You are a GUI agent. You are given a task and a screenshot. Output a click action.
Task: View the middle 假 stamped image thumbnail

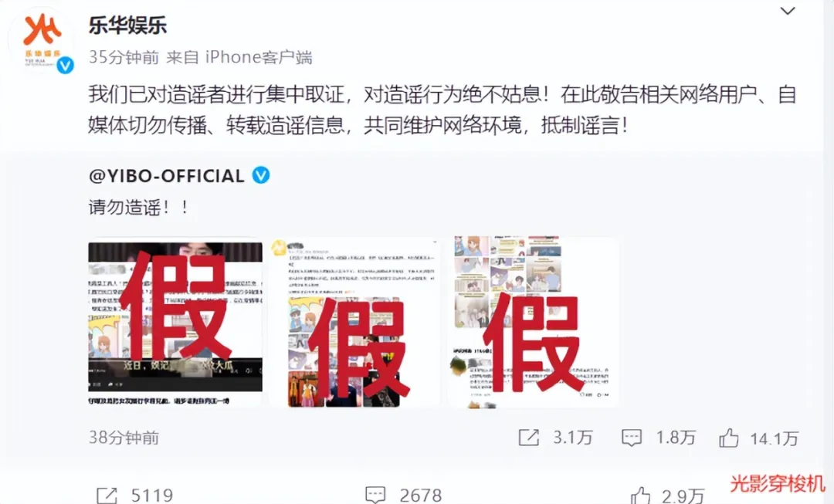coord(354,323)
